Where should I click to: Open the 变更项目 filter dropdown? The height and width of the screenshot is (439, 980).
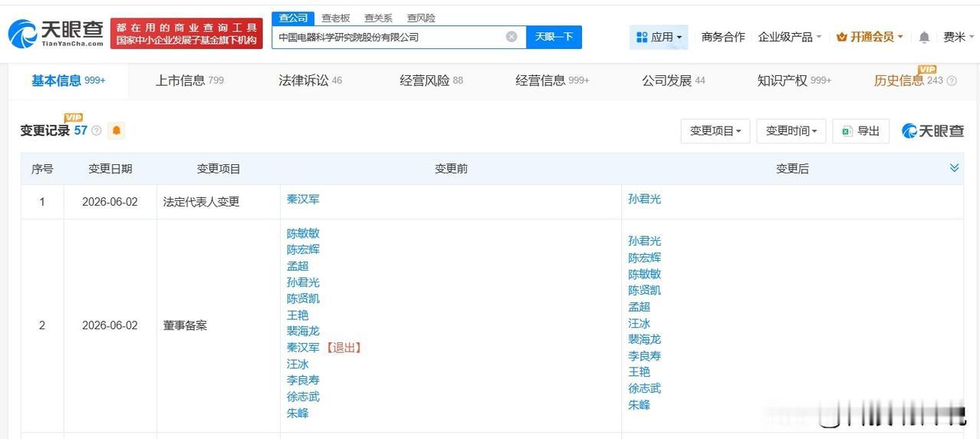(715, 130)
